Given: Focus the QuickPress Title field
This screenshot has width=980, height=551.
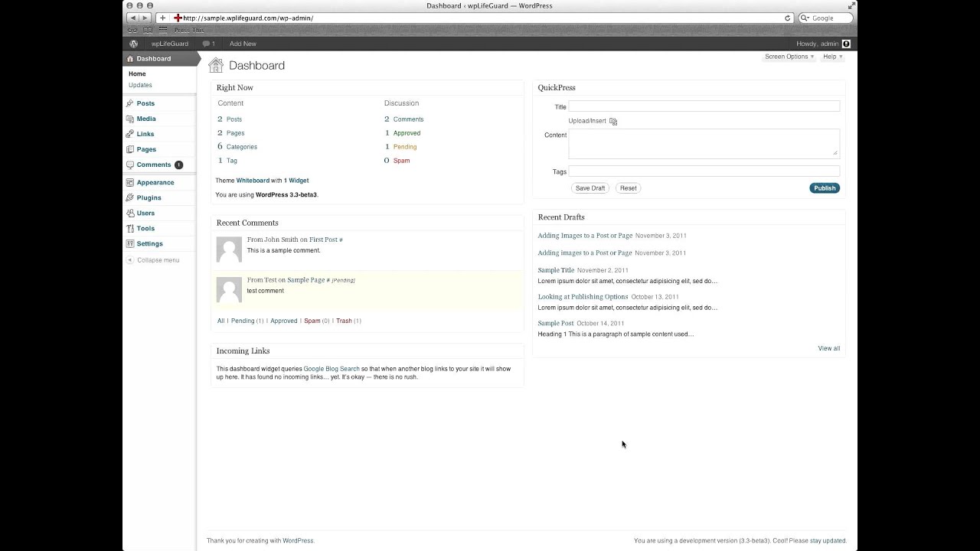Looking at the screenshot, I should coord(704,106).
